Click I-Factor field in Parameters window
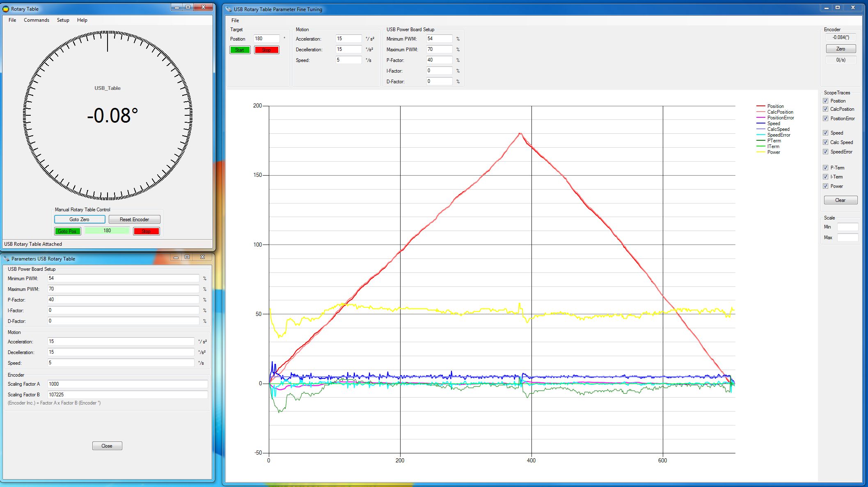Screen dimensions: 868x487 [123, 310]
